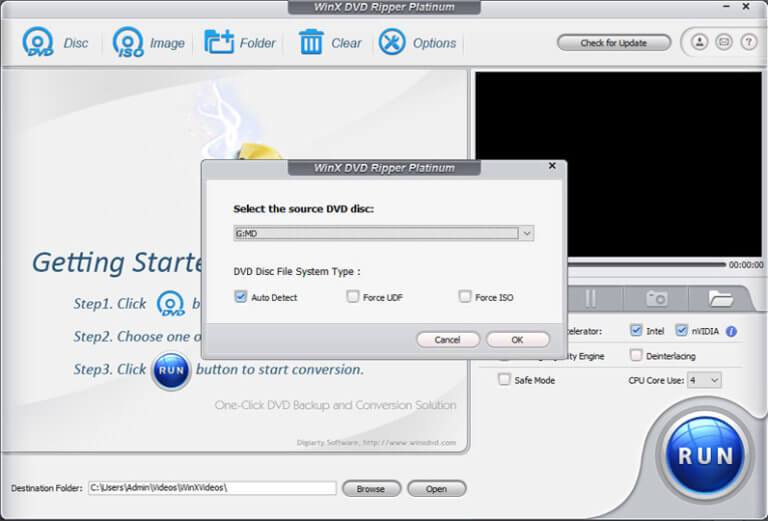Screen dimensions: 768x521
Task: Click the email envelope icon
Action: [x=724, y=42]
